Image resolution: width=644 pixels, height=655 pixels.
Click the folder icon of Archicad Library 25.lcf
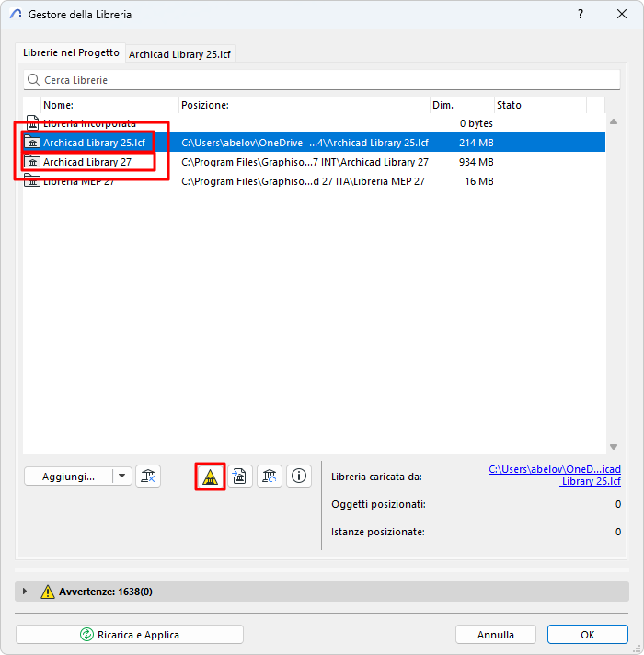point(32,143)
